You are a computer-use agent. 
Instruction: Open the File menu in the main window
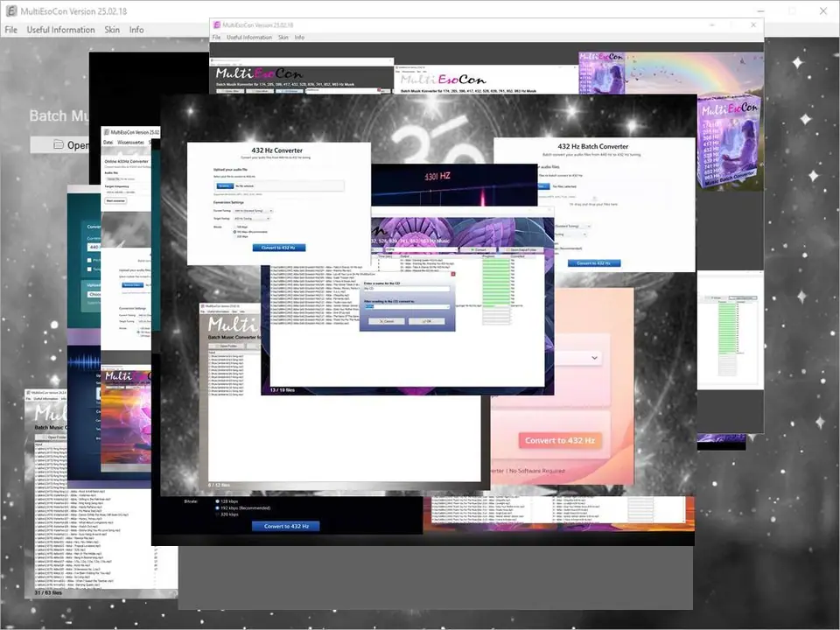click(11, 30)
